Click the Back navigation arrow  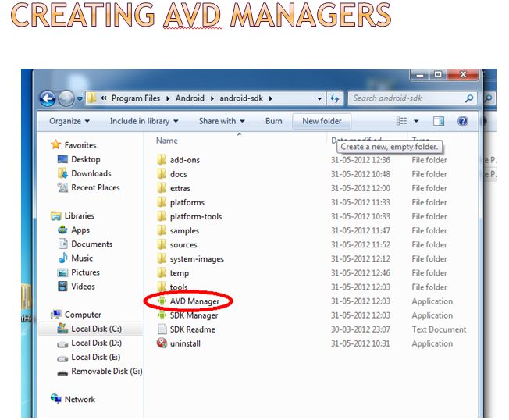pyautogui.click(x=48, y=98)
